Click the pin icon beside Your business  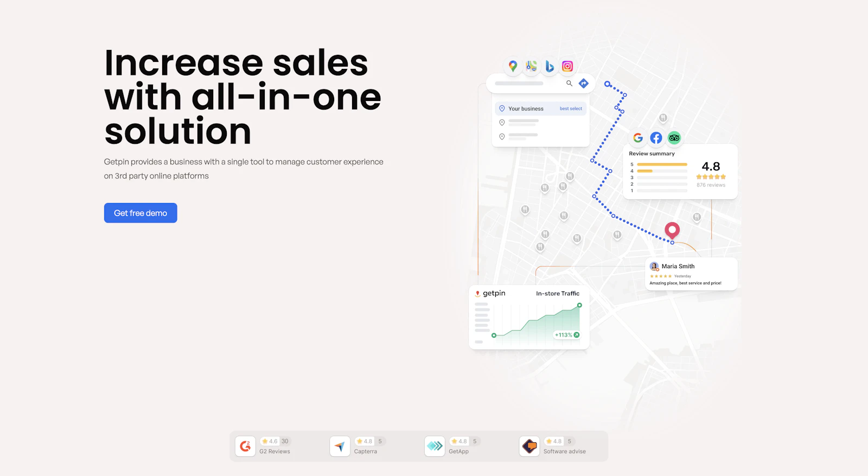tap(502, 109)
